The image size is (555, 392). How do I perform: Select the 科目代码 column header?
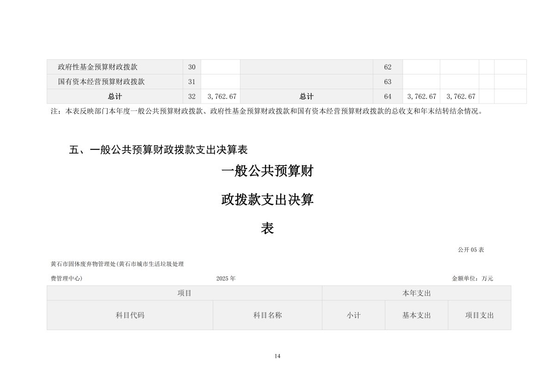pyautogui.click(x=130, y=315)
